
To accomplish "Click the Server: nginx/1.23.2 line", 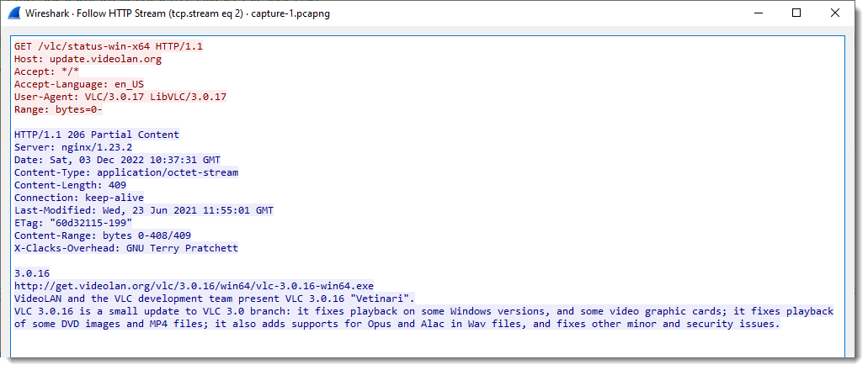I will 73,147.
